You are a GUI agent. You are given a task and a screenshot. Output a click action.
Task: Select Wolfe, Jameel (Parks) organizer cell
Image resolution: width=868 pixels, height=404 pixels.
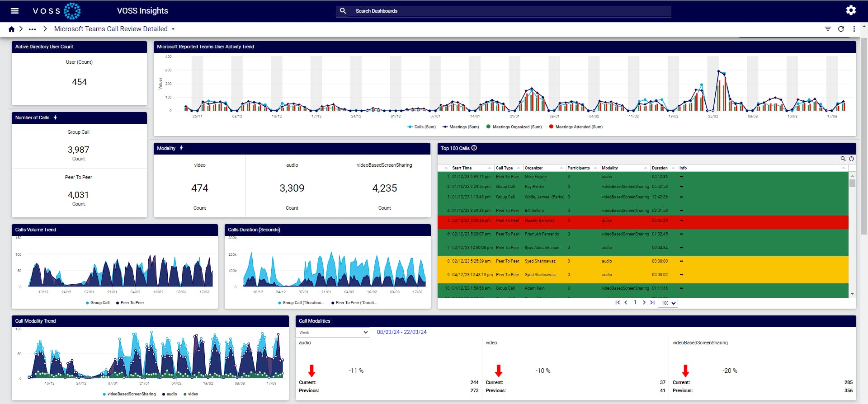tap(544, 197)
